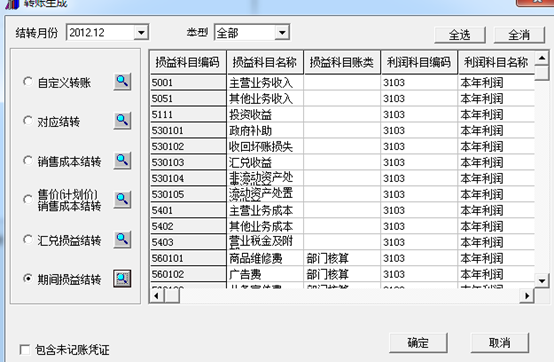Expand the 结转月份 2012.12 dropdown
Viewport: 555px width, 363px height.
[x=141, y=33]
